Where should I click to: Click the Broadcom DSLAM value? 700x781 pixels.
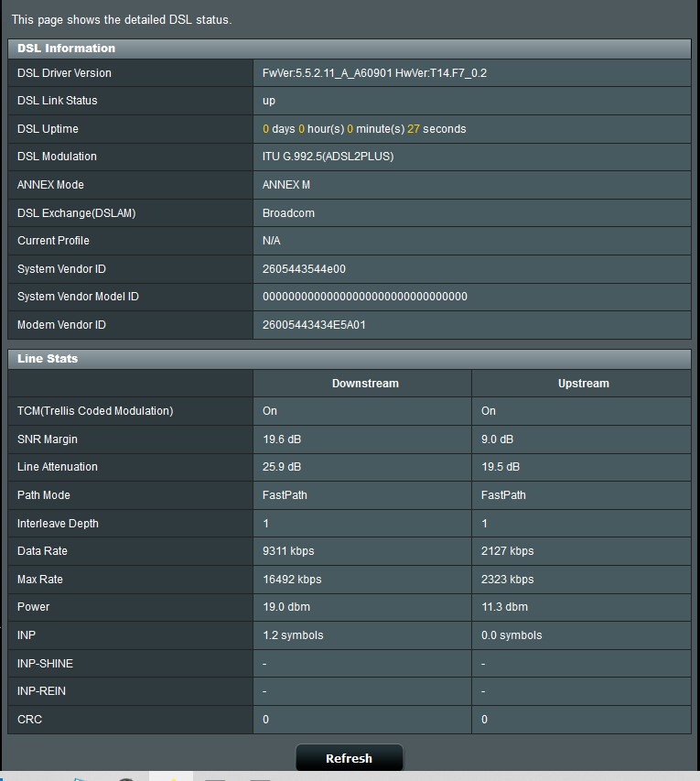point(288,213)
